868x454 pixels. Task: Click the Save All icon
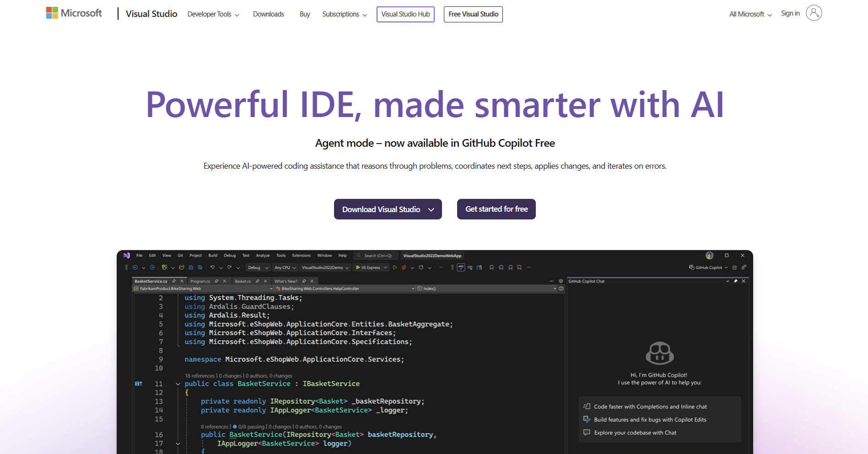pos(200,267)
